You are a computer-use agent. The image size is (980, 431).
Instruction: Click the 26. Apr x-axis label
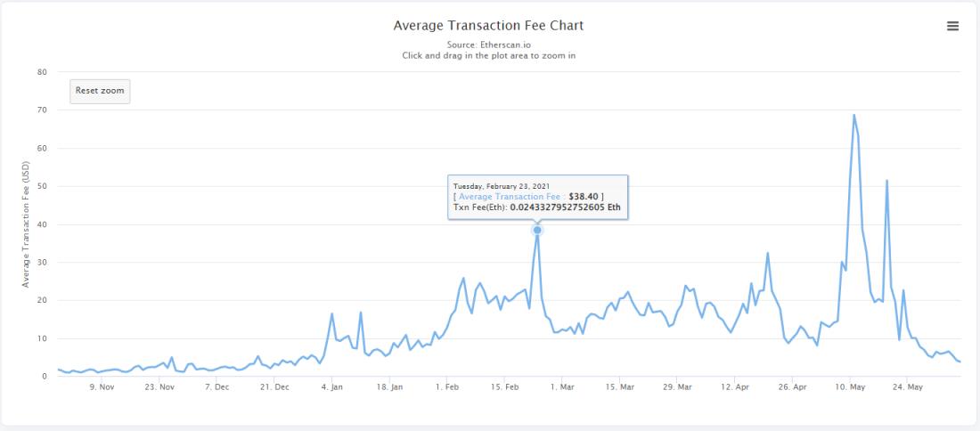pos(793,387)
